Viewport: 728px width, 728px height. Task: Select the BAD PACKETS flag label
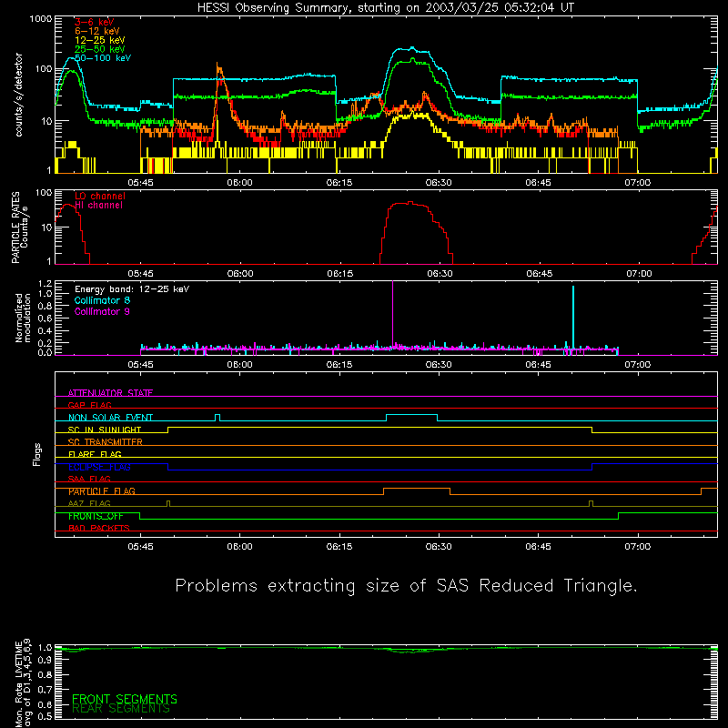tap(99, 528)
